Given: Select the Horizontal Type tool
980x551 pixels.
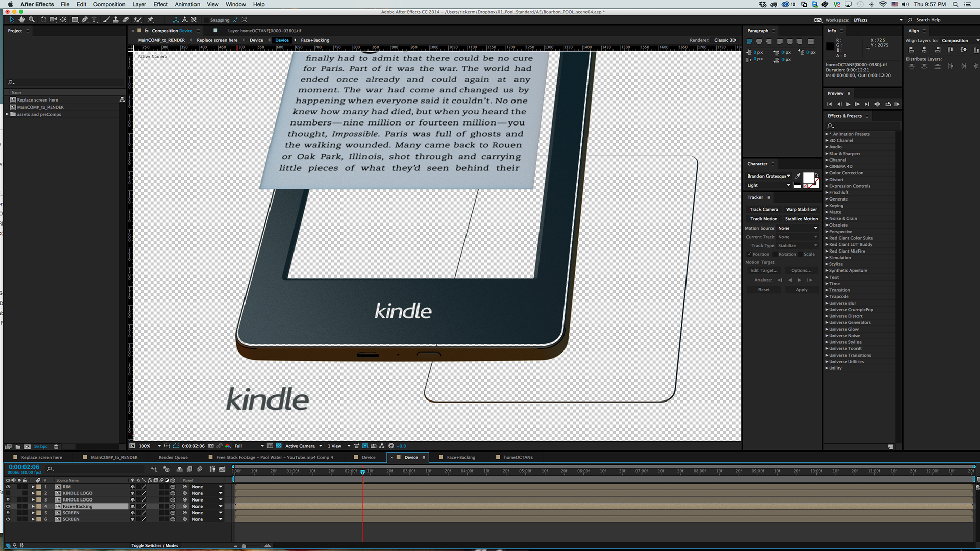Looking at the screenshot, I should point(94,20).
